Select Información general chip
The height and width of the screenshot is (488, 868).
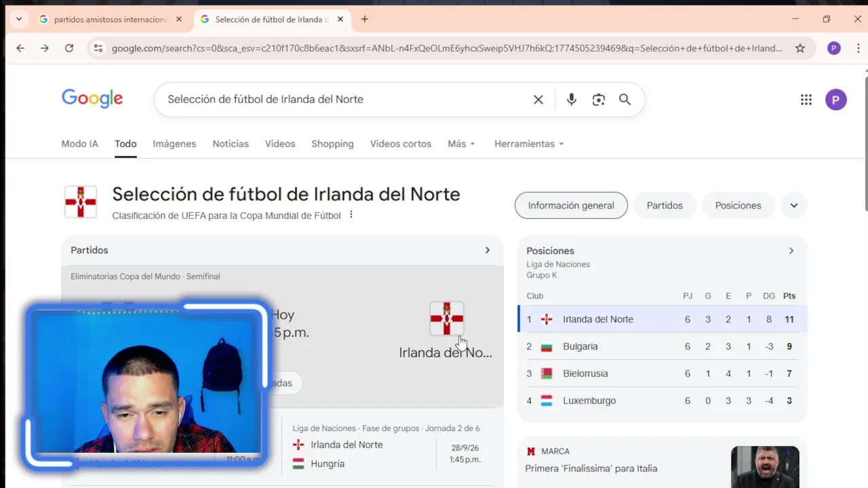coord(571,205)
